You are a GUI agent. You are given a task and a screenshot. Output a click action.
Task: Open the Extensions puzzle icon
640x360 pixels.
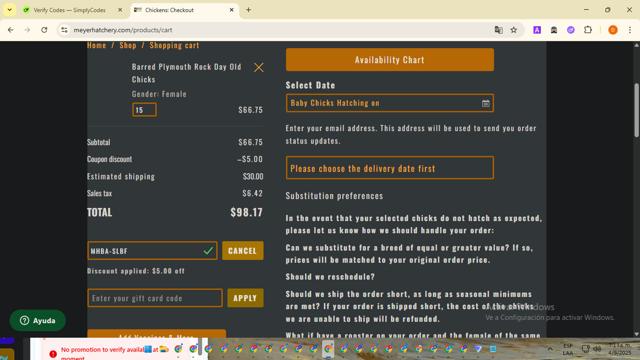point(588,30)
